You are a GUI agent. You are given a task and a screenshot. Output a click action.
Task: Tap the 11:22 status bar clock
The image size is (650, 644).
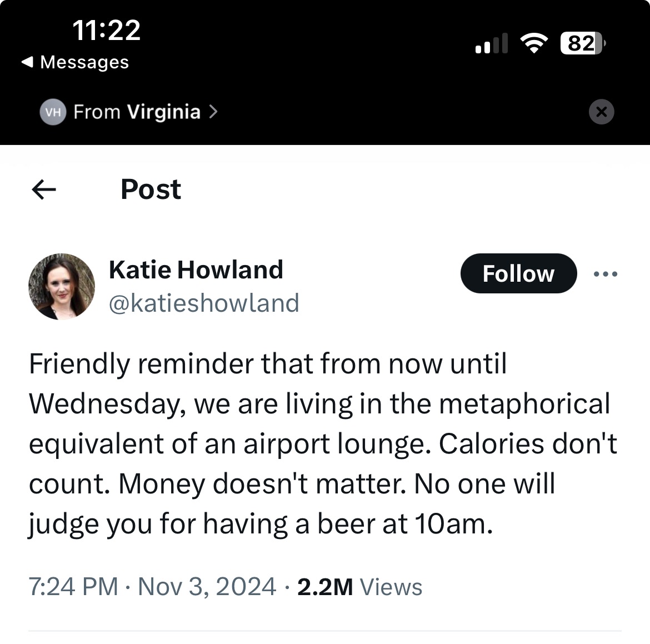[x=106, y=30]
